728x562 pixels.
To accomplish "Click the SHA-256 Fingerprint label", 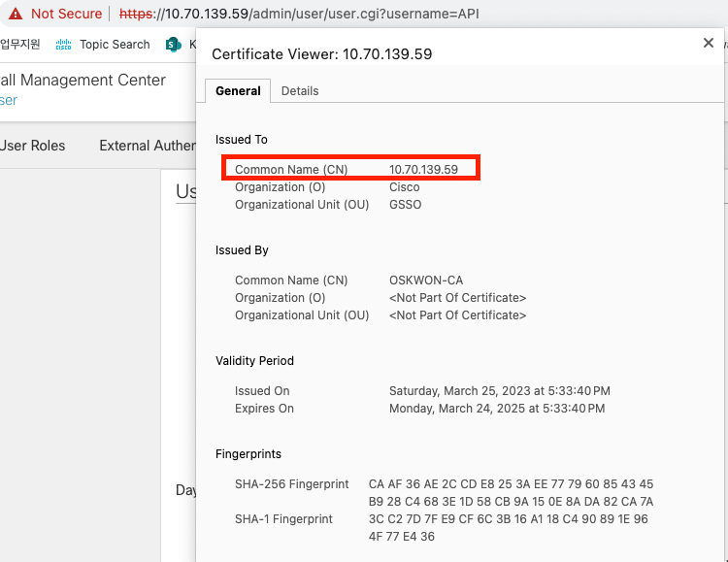I will point(291,484).
